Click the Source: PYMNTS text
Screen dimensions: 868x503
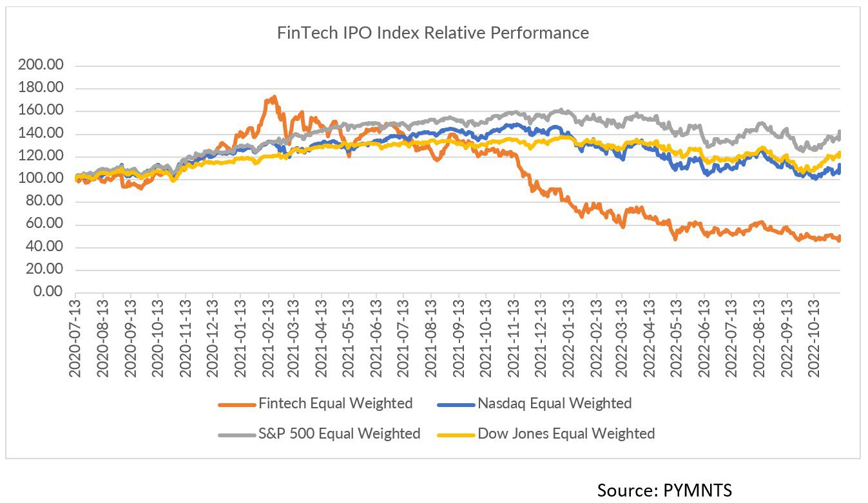click(664, 490)
